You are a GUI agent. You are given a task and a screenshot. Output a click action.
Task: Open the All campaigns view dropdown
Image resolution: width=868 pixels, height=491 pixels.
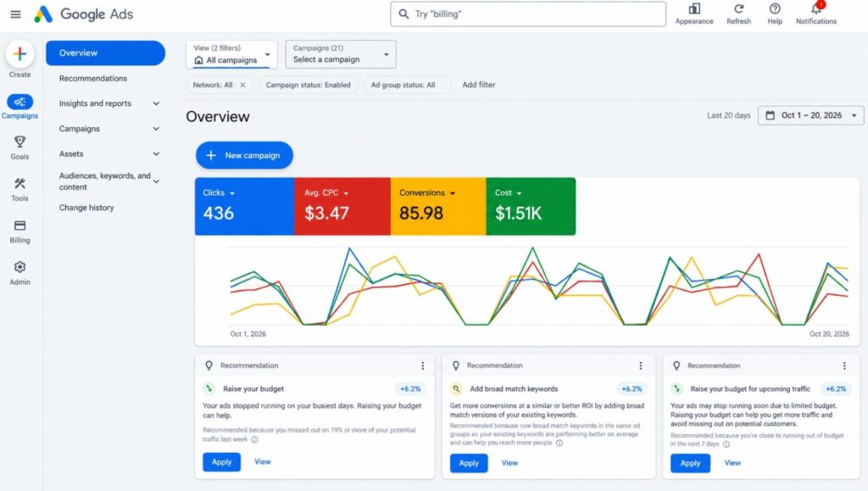[231, 54]
